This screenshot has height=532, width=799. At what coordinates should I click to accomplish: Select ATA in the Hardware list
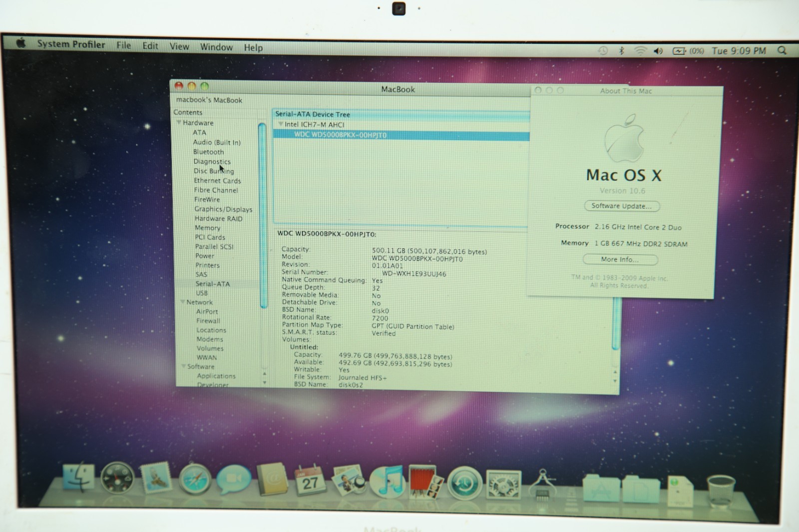pos(199,133)
